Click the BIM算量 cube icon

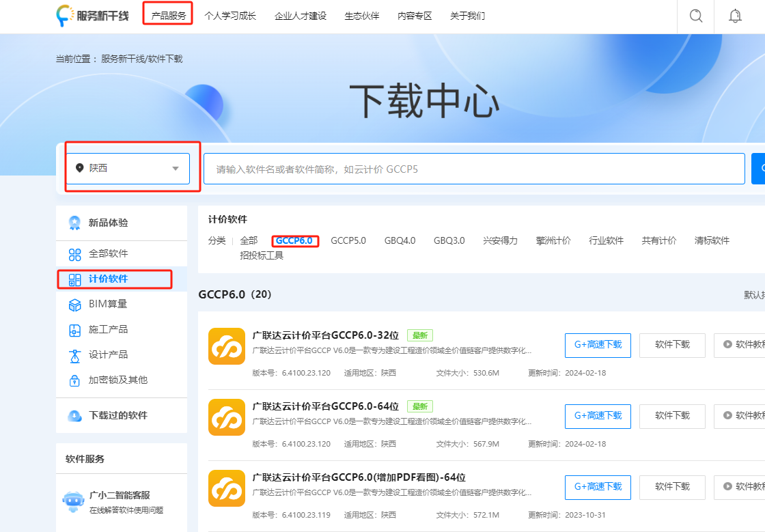(x=74, y=305)
